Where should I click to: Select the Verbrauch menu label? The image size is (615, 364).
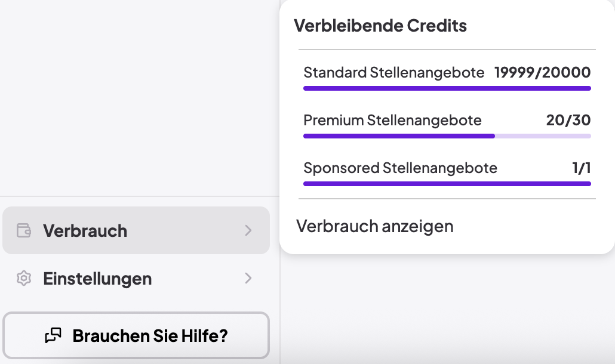pos(85,230)
